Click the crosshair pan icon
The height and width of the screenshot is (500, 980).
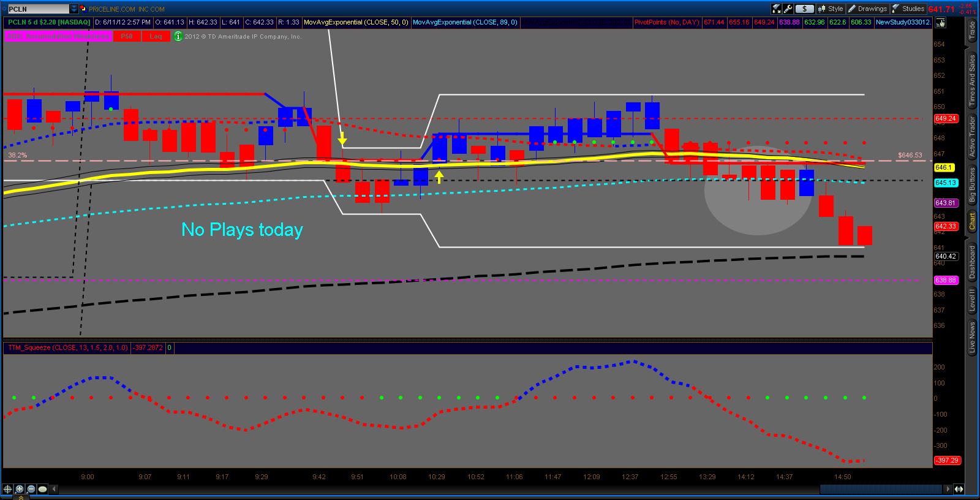[x=7, y=489]
